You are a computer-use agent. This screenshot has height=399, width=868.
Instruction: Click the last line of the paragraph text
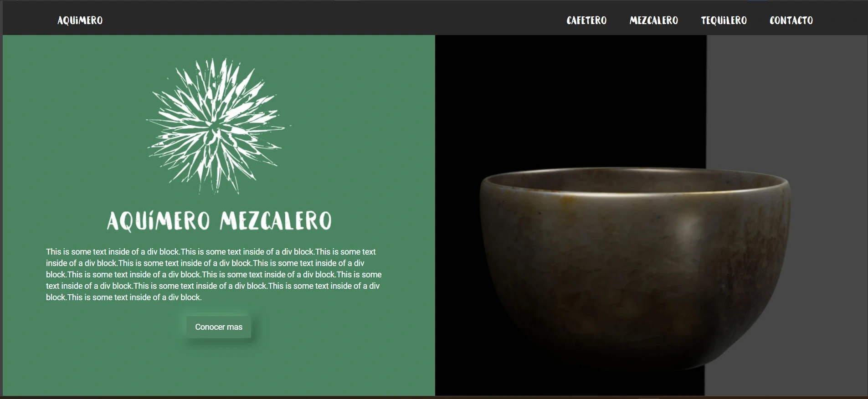pyautogui.click(x=124, y=297)
